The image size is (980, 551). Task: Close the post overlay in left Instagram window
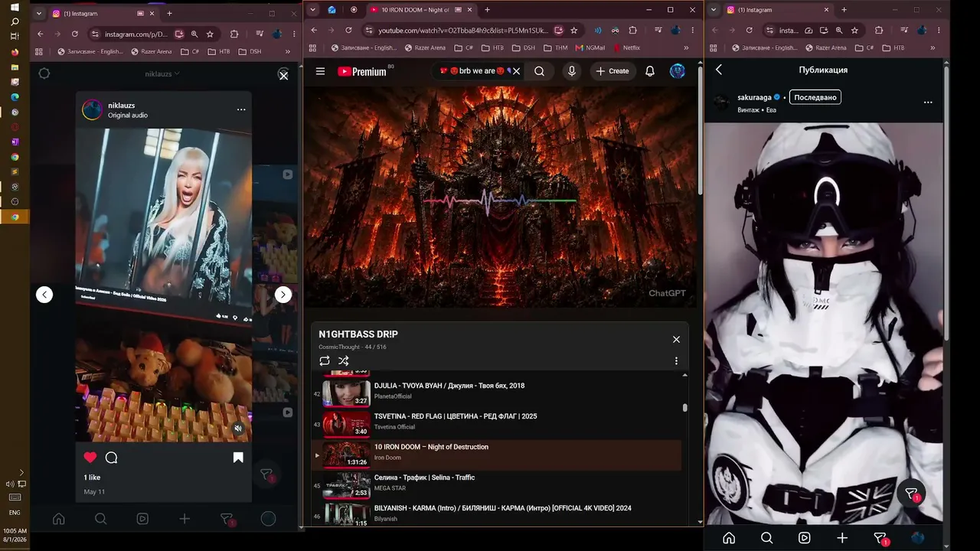(x=283, y=75)
